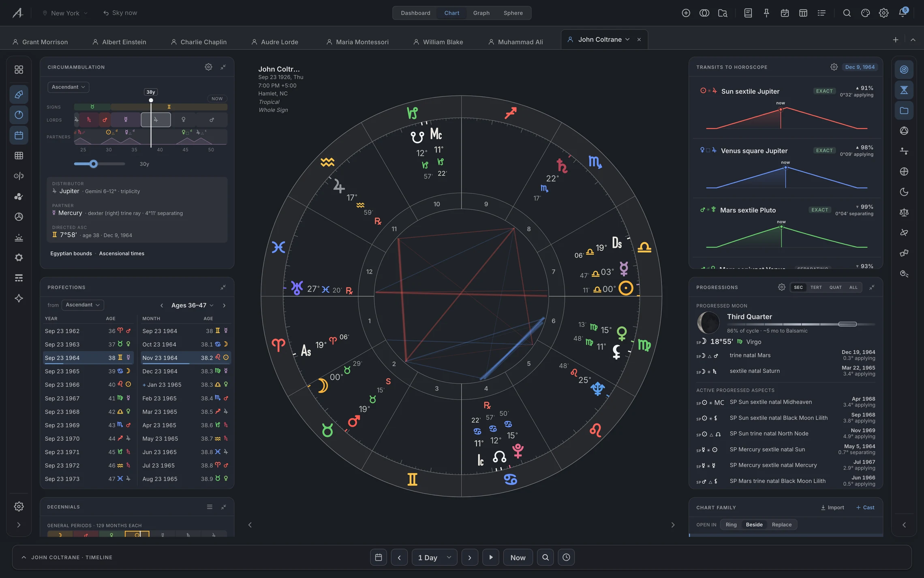The width and height of the screenshot is (924, 578).
Task: Open the Decennials panel menu icon
Action: click(210, 507)
